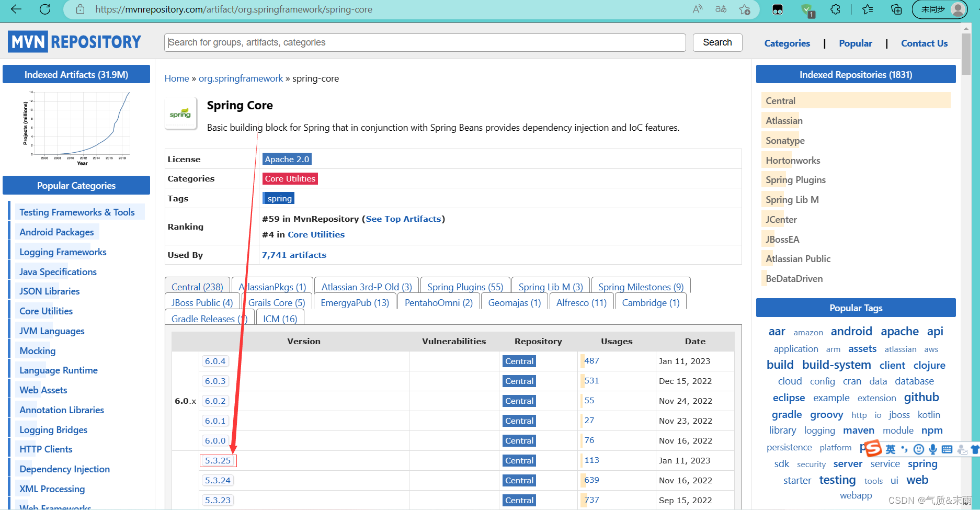This screenshot has width=980, height=510.
Task: Open the read aloud icon in address bar
Action: point(697,9)
